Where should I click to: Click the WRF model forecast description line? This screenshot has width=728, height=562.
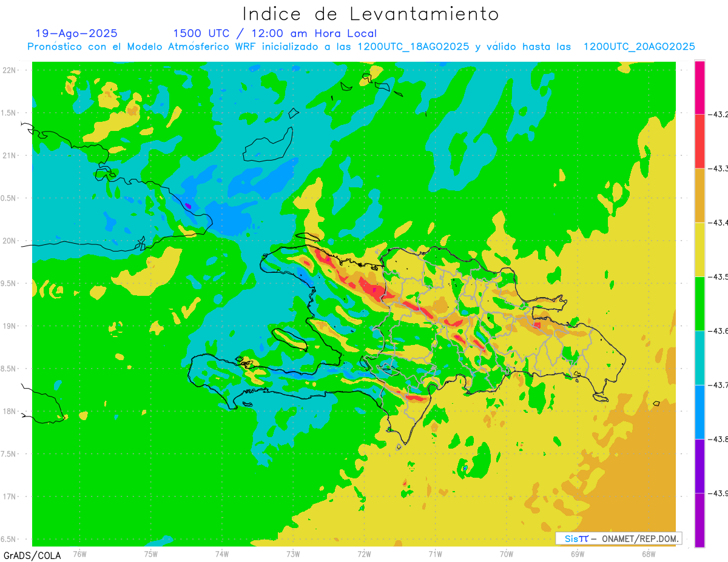pyautogui.click(x=362, y=47)
